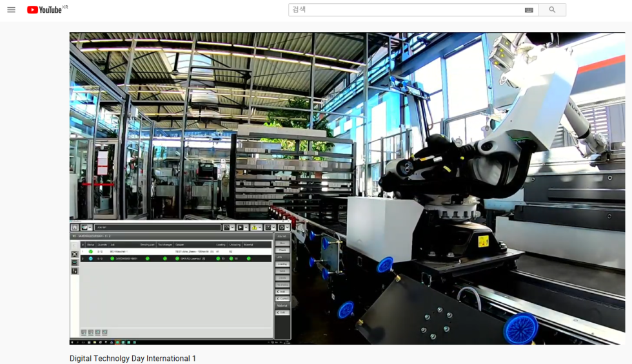Open the YouTube hamburger guide menu
This screenshot has height=364, width=632.
tap(12, 10)
